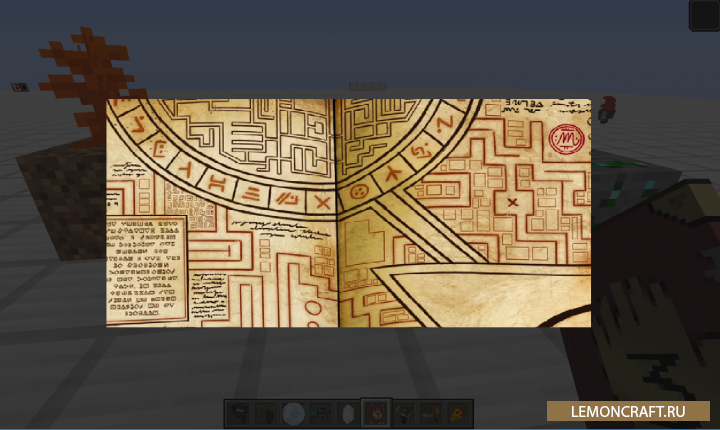Select the dark item in hotbar slot two
The width and height of the screenshot is (720, 430).
coord(265,412)
